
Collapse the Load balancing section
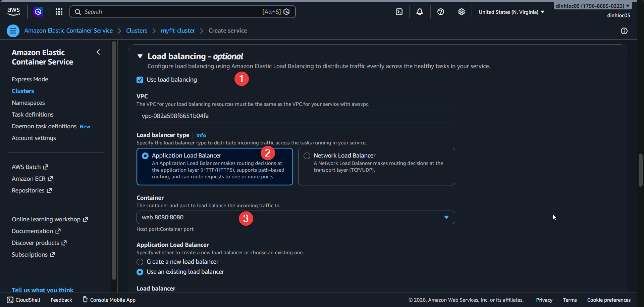click(140, 56)
